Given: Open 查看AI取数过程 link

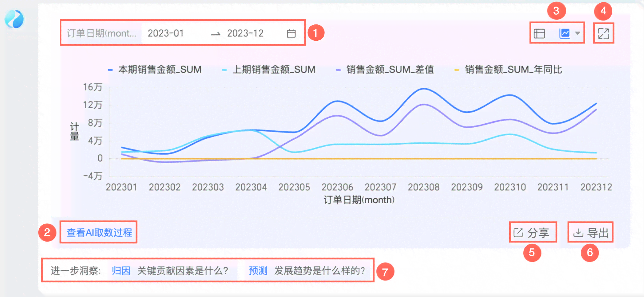Looking at the screenshot, I should [99, 232].
